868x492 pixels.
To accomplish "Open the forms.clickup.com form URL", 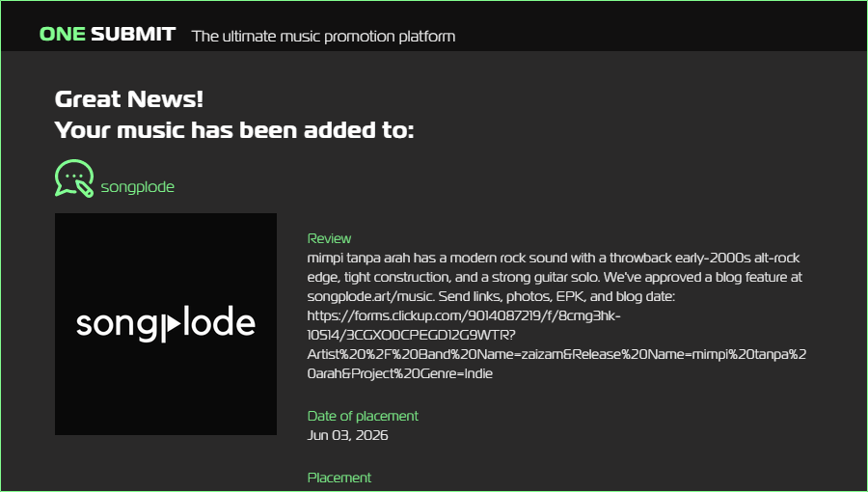I will coord(464,316).
